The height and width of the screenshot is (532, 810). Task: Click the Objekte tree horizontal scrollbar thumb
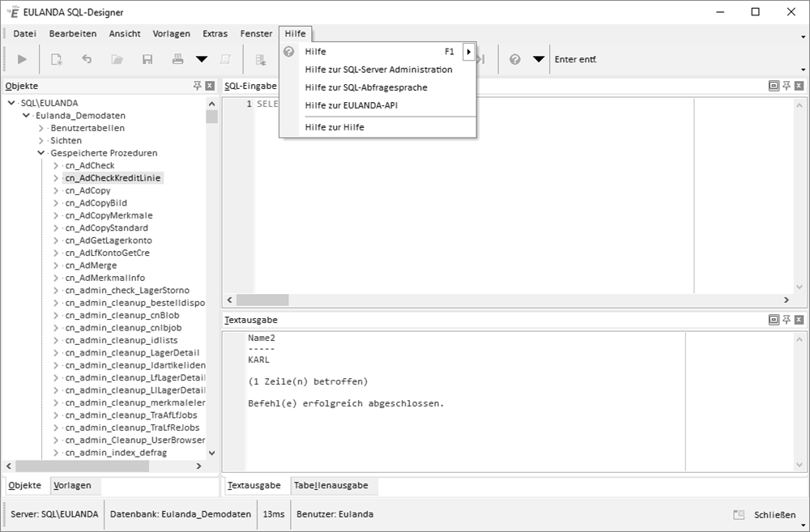tap(83, 466)
